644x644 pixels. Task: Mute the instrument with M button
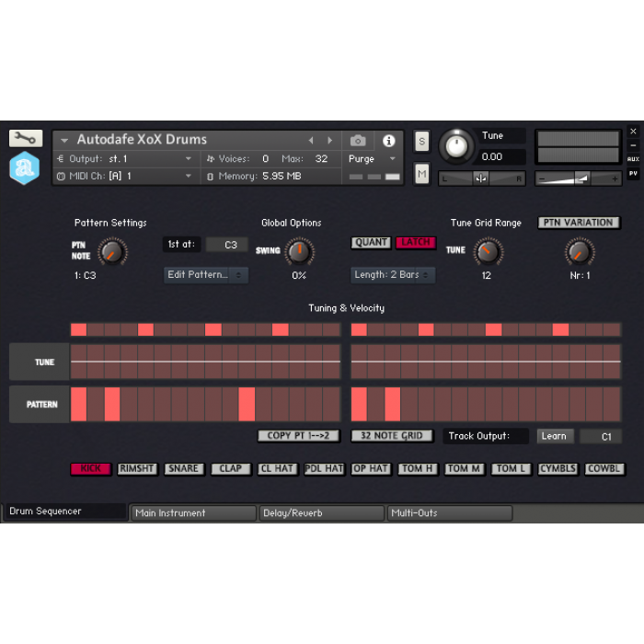click(x=421, y=174)
